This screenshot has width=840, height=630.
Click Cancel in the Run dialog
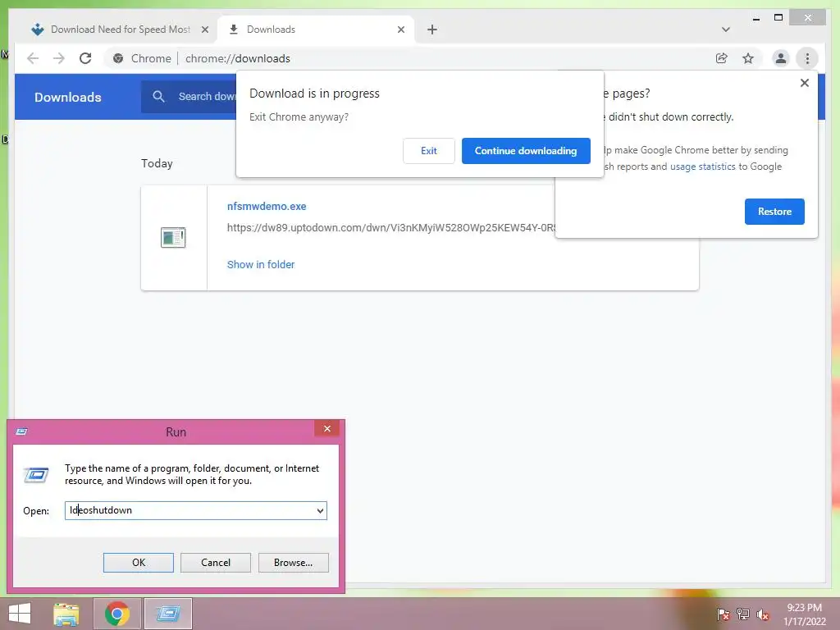216,563
